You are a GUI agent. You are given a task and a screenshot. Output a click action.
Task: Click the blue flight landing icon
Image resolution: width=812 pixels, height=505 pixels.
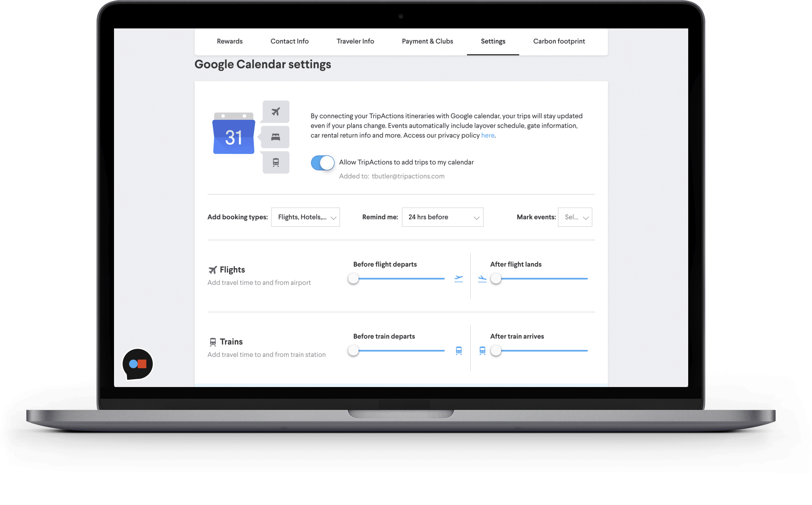pyautogui.click(x=482, y=279)
